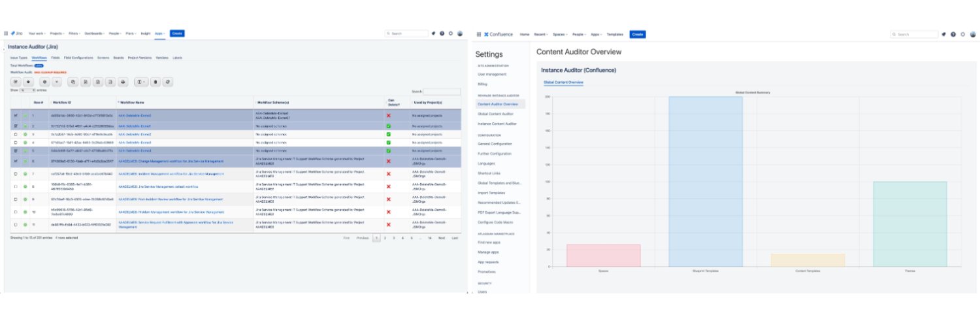Open the Confluence Spaces dropdown

click(x=561, y=34)
